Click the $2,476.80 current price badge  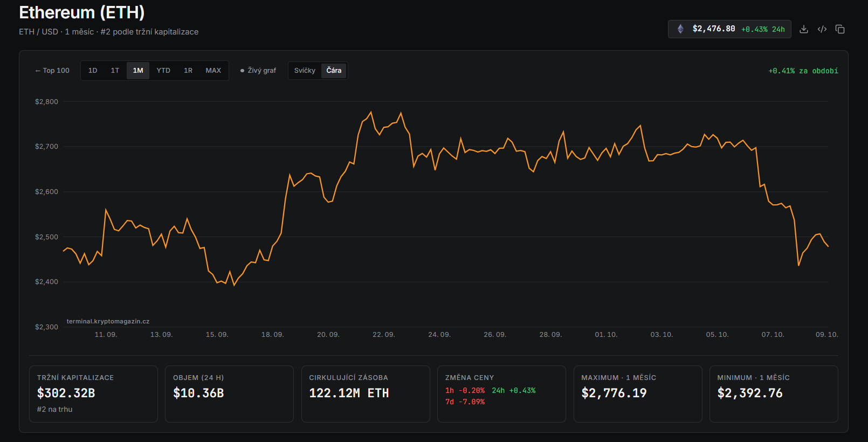pyautogui.click(x=729, y=29)
